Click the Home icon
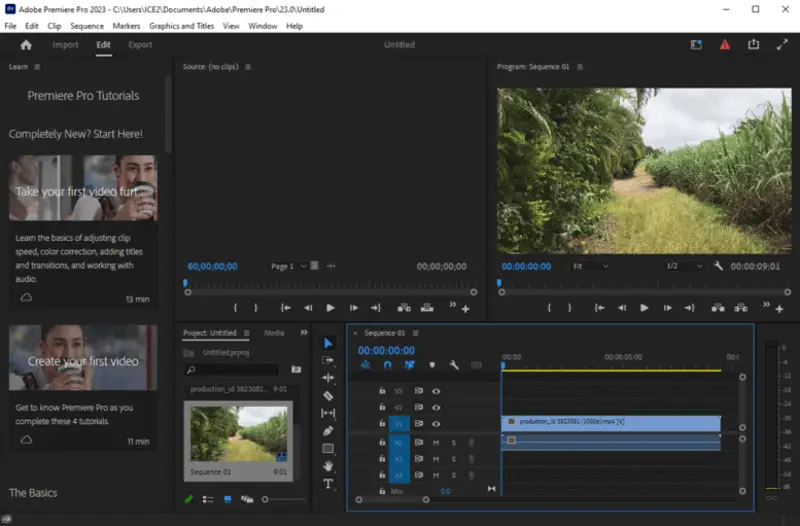800x526 pixels. click(26, 45)
